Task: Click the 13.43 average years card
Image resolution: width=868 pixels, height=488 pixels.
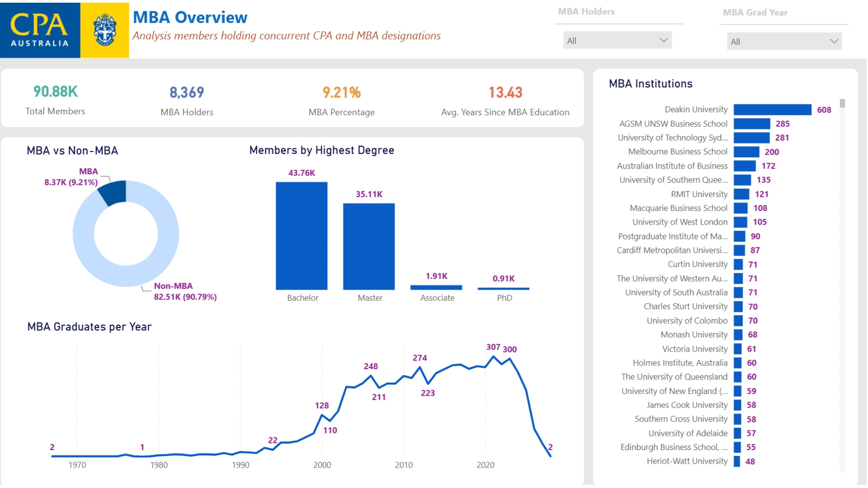Action: (505, 100)
